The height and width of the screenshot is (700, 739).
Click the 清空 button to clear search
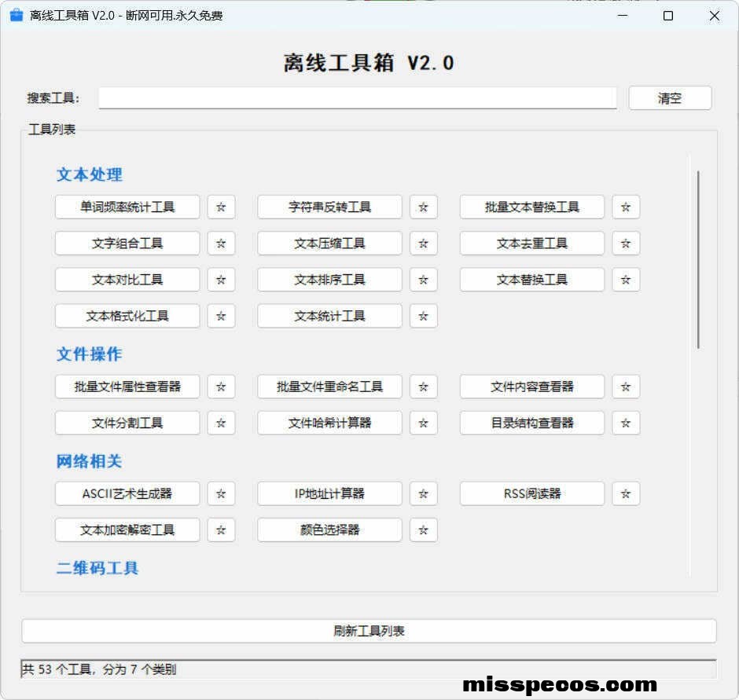[x=670, y=98]
